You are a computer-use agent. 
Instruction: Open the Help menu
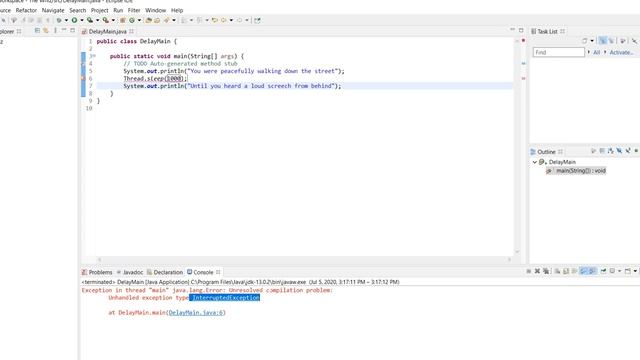(x=177, y=10)
